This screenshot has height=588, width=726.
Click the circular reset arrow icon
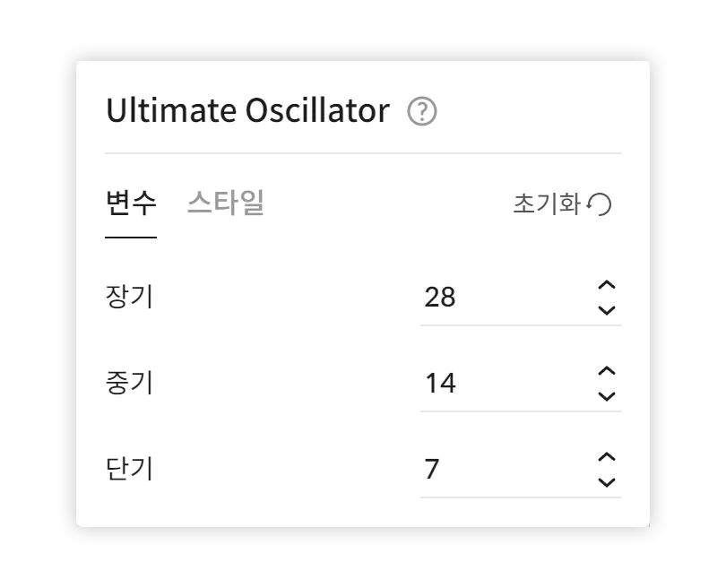[601, 205]
